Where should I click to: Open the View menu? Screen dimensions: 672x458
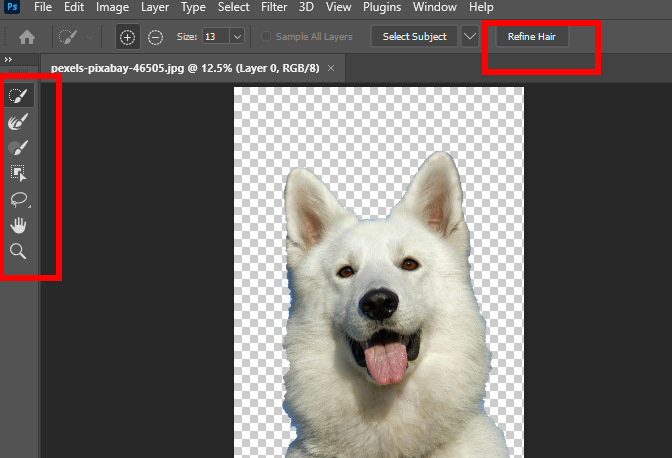338,7
